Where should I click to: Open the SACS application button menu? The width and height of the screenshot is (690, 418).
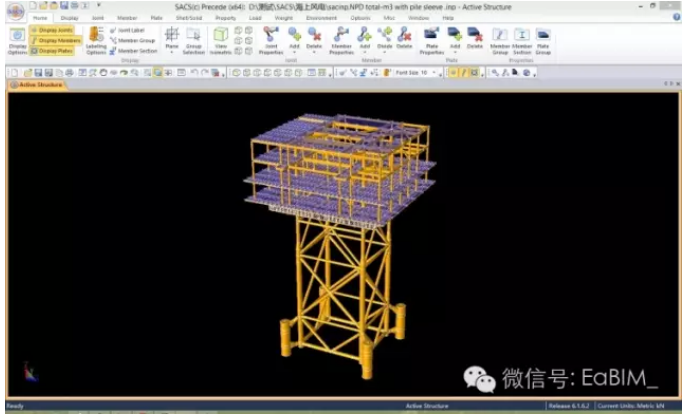pos(15,12)
